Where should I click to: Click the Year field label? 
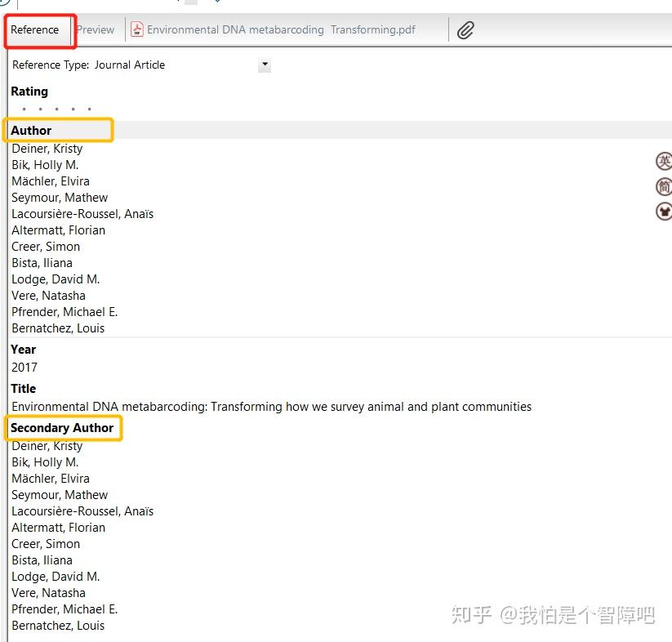[24, 350]
